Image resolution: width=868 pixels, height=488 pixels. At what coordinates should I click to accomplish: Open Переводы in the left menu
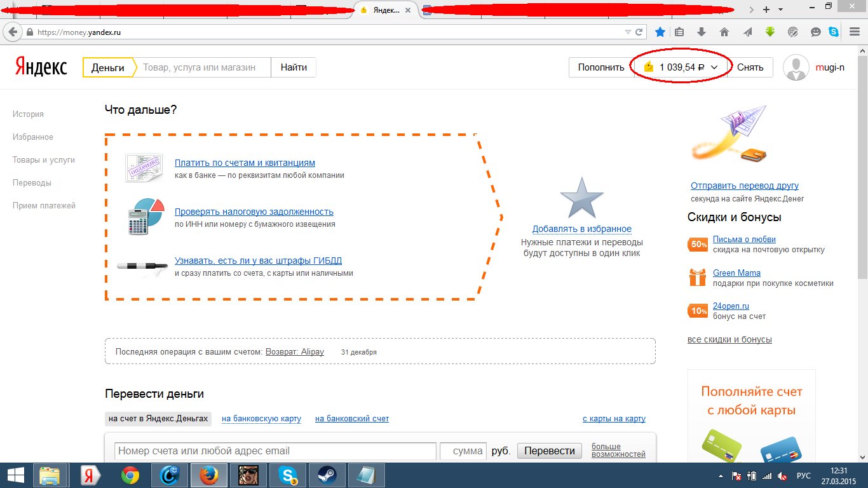pyautogui.click(x=32, y=183)
